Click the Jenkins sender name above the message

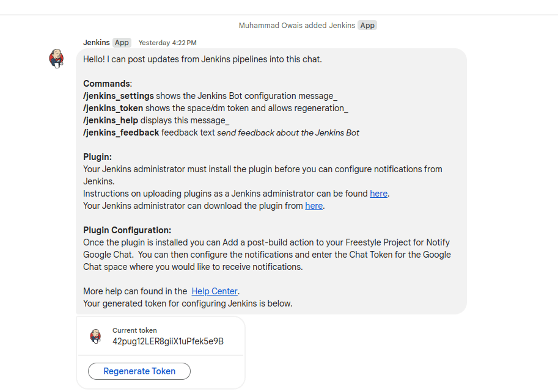point(97,43)
